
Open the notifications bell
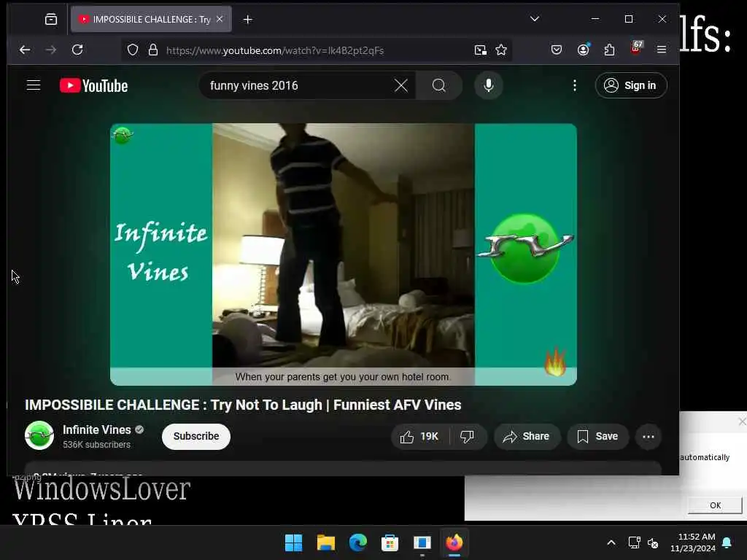point(727,542)
